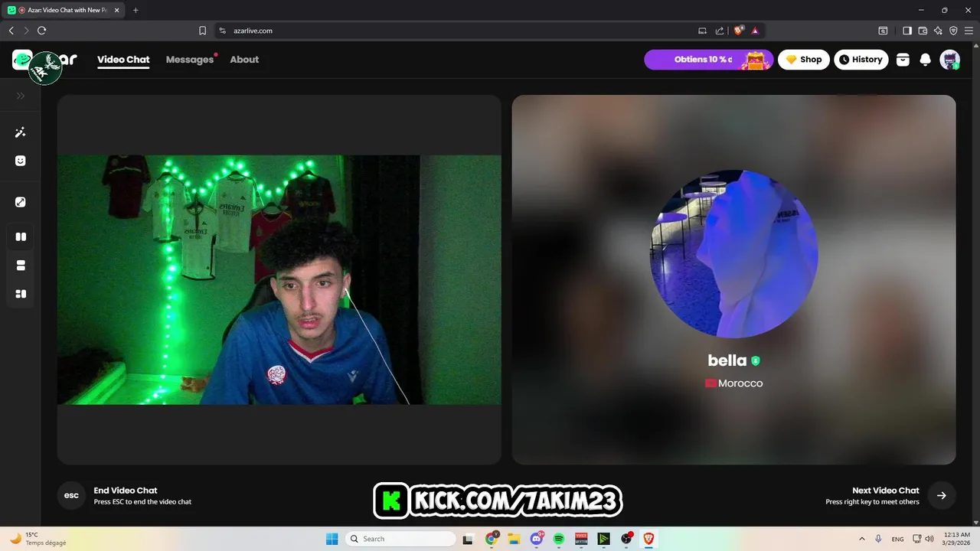This screenshot has width=980, height=551.
Task: Click the browser back arrow
Action: click(x=11, y=31)
